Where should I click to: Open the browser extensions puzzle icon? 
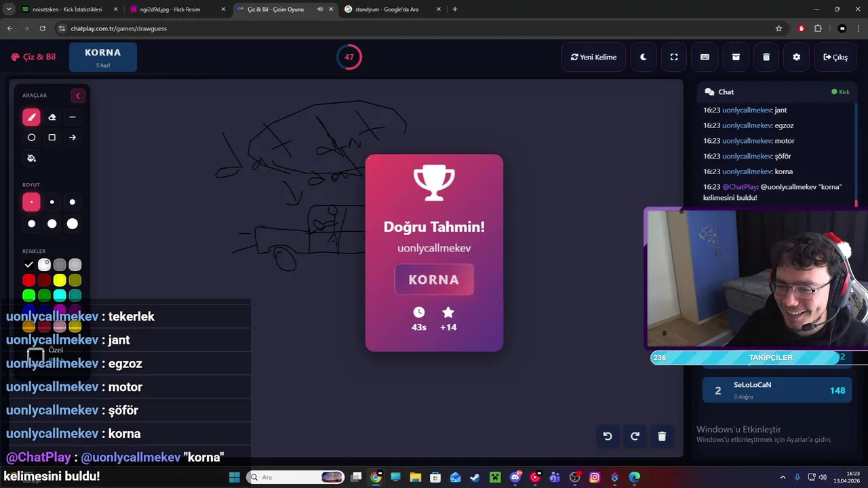pos(818,28)
